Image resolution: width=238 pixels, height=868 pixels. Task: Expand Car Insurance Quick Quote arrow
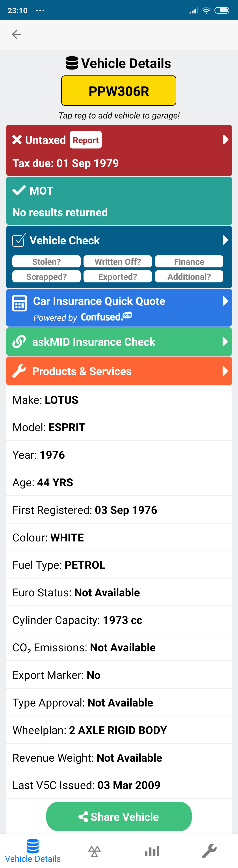(225, 301)
